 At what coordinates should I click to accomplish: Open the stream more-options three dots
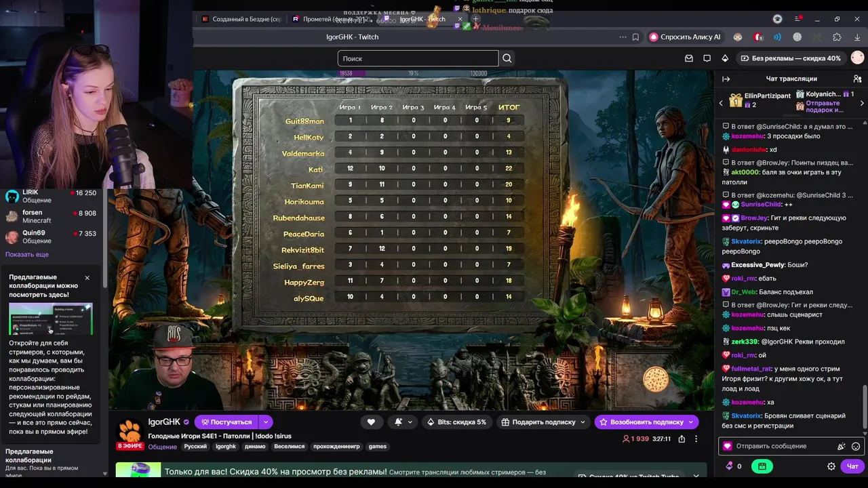(x=696, y=439)
